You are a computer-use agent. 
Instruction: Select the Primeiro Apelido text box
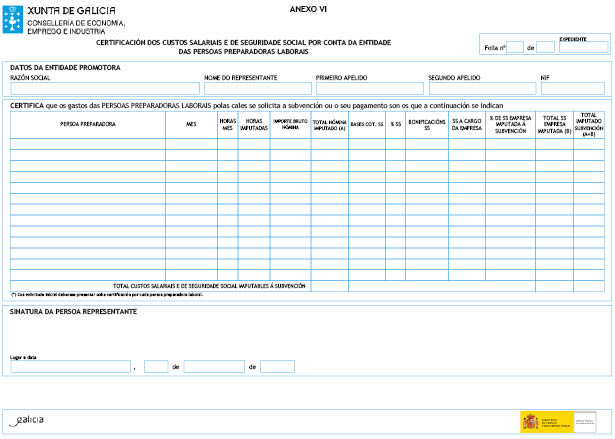tap(369, 88)
